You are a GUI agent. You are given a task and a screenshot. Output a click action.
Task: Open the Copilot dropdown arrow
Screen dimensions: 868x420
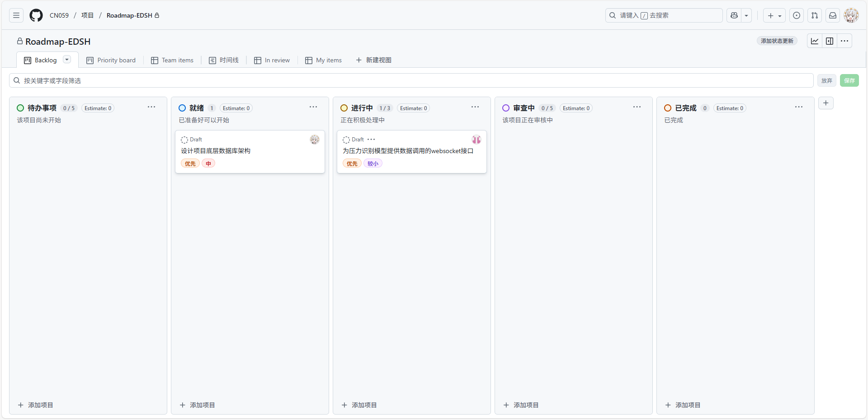point(746,15)
